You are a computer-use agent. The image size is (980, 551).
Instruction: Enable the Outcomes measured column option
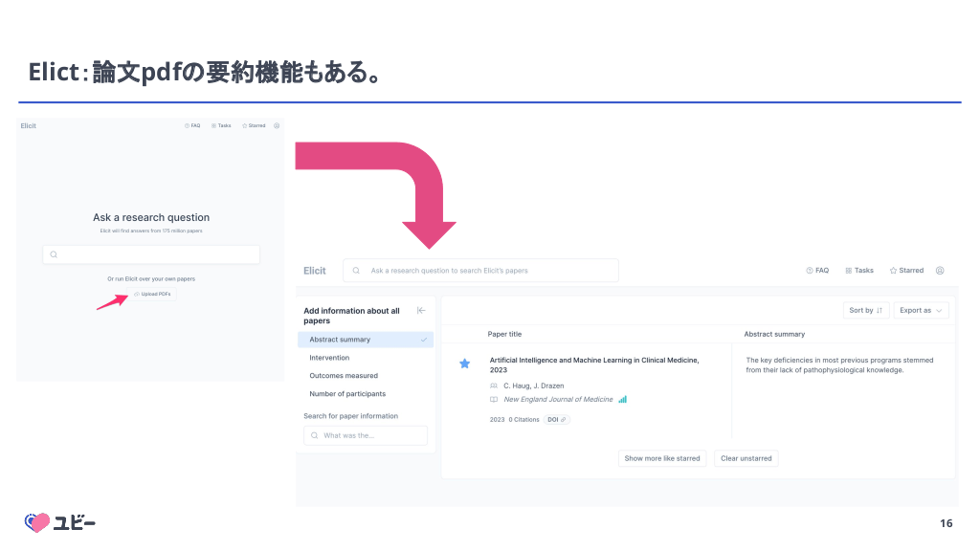point(343,376)
